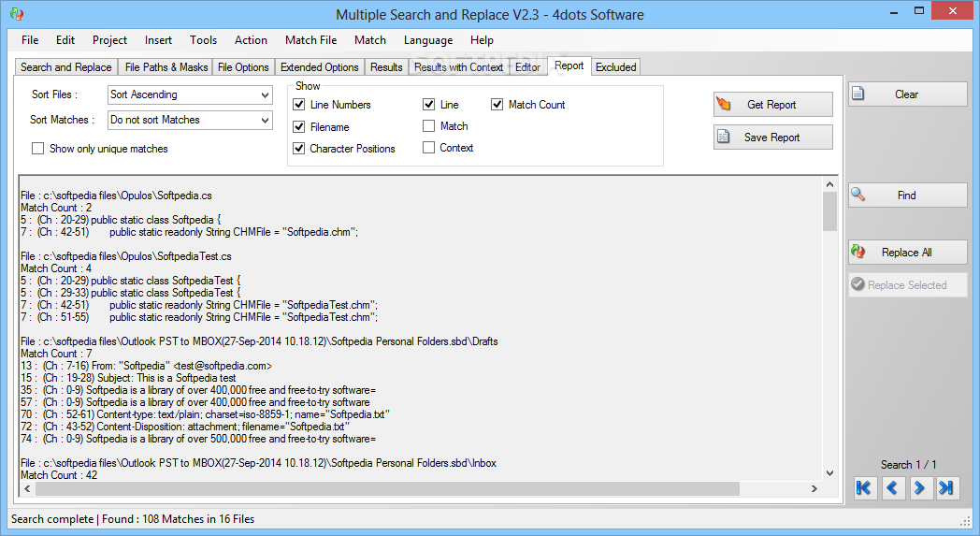This screenshot has width=980, height=536.
Task: Switch to the Excluded tab
Action: 615,67
